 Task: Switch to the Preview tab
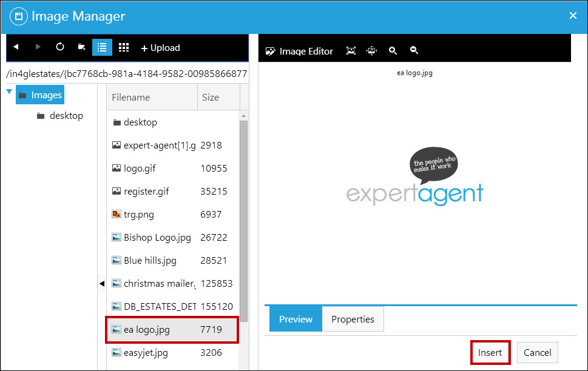(296, 319)
